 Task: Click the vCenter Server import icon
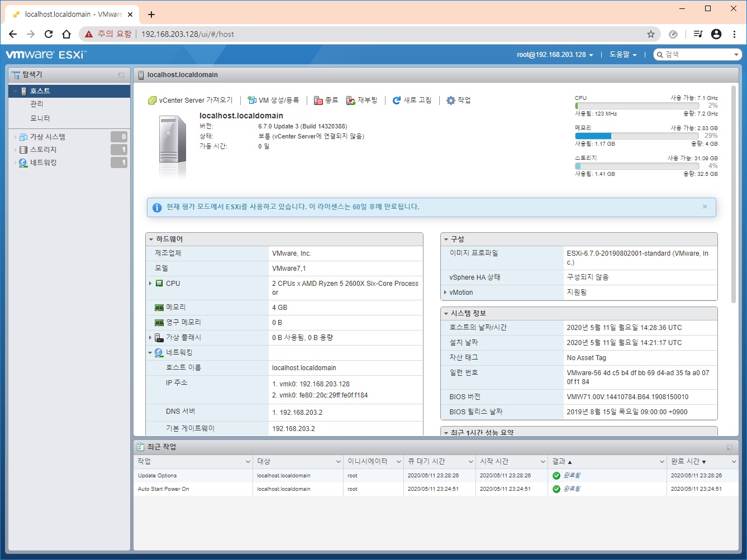152,100
